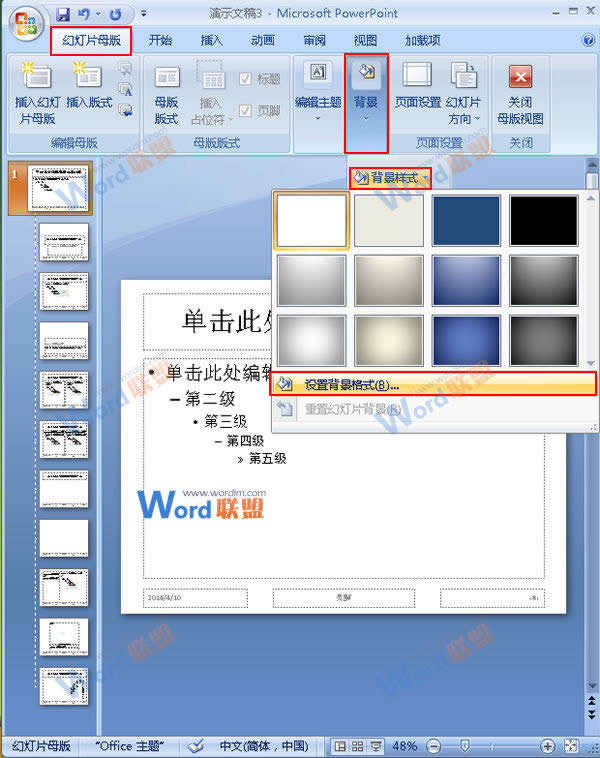
Task: Select Format Background (设置背景格式)
Action: click(x=433, y=385)
